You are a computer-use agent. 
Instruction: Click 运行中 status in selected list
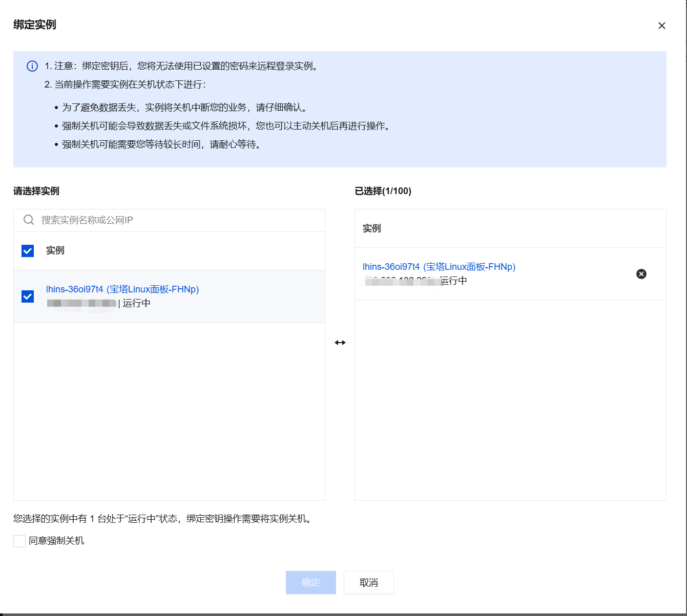454,281
